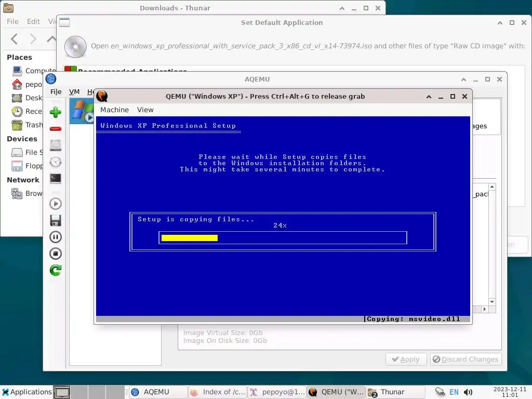Select File System device in Thunar
Screen dimensions: 532x399
(27, 152)
